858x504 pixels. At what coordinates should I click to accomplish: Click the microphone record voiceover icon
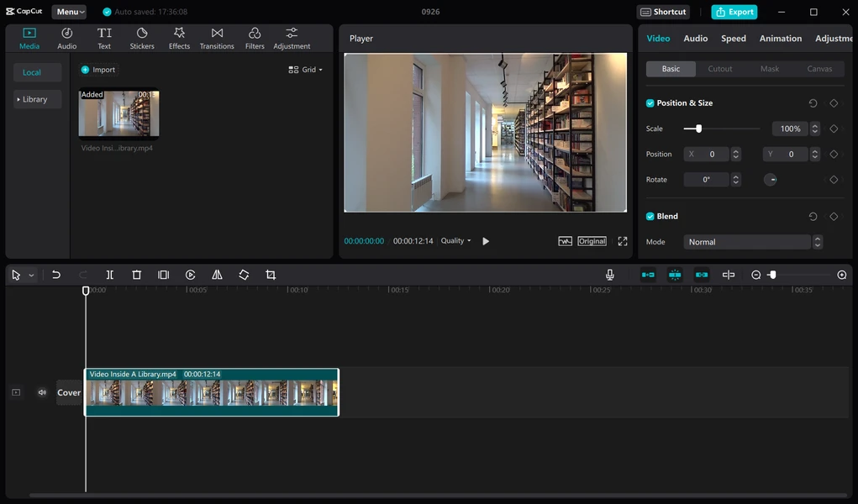click(609, 275)
